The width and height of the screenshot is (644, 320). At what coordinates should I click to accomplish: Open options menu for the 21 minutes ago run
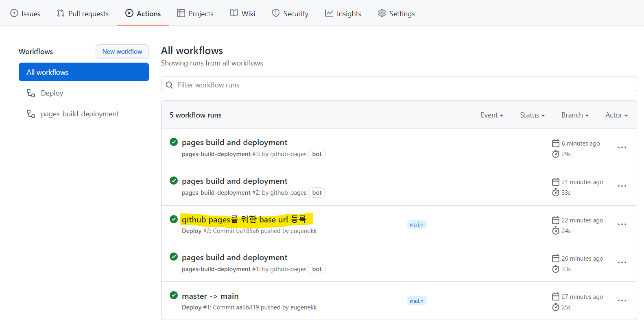pos(622,186)
